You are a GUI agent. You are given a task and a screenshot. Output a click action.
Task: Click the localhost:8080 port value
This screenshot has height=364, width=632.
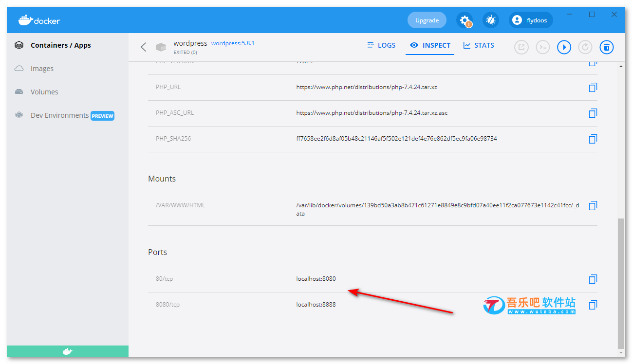[316, 279]
